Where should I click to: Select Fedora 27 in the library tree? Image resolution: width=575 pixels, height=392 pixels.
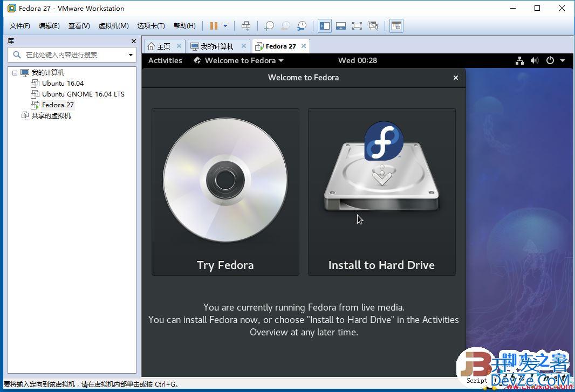58,105
